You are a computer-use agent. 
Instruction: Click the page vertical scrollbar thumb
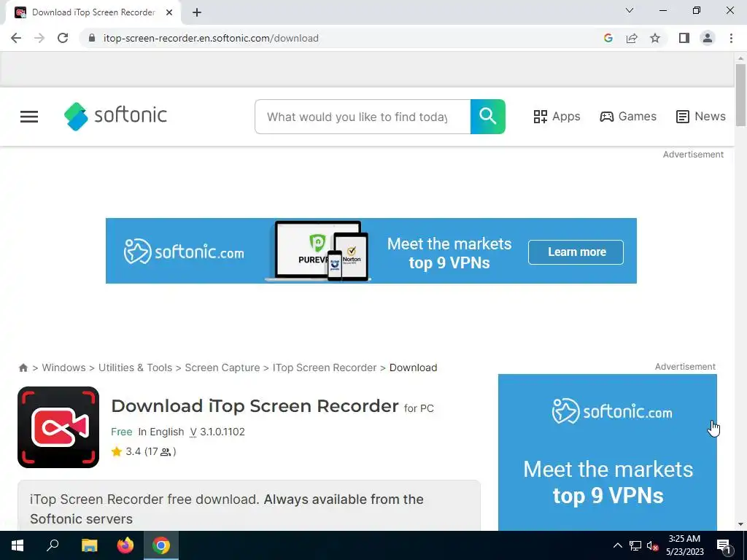(740, 96)
